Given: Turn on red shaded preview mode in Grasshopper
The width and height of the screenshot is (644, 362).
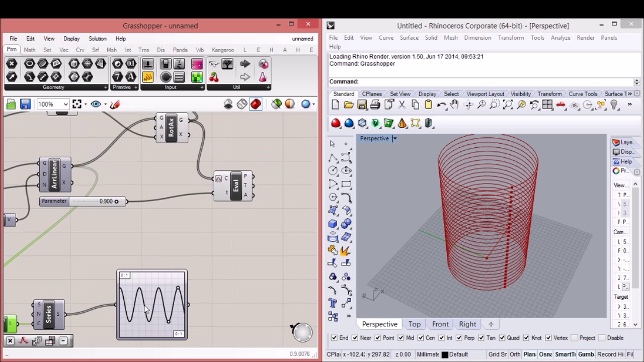Looking at the screenshot, I should pyautogui.click(x=256, y=104).
